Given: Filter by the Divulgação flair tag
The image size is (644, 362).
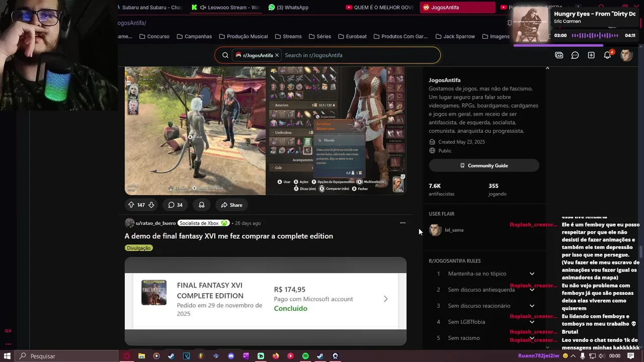Looking at the screenshot, I should pyautogui.click(x=139, y=248).
